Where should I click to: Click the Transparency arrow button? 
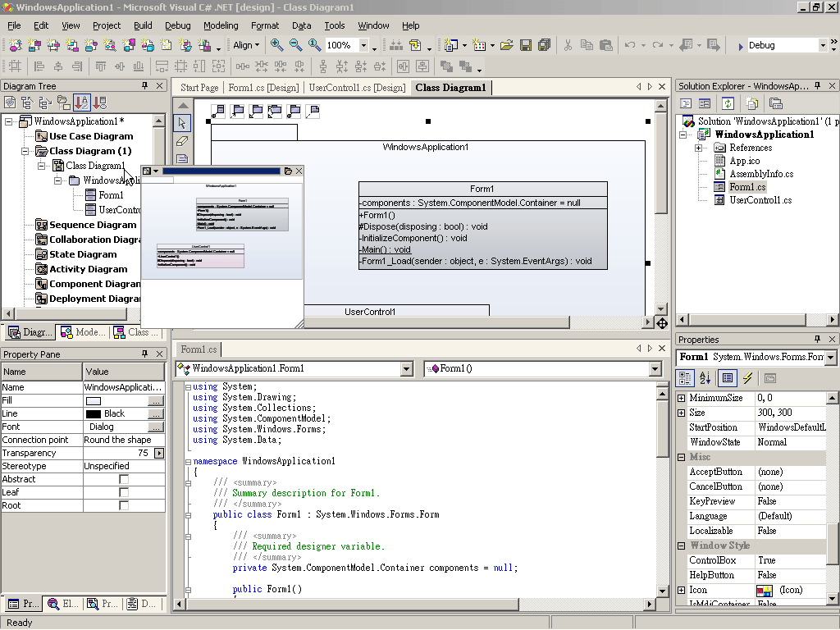pyautogui.click(x=159, y=453)
